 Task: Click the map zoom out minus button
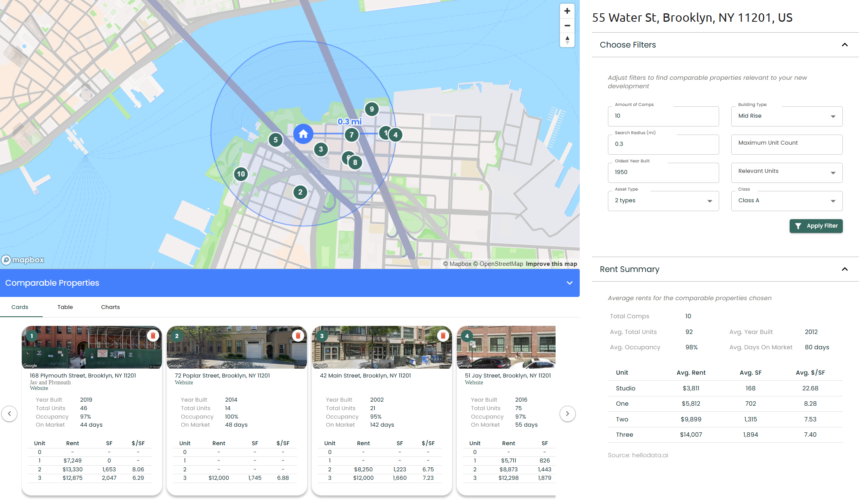pyautogui.click(x=567, y=26)
